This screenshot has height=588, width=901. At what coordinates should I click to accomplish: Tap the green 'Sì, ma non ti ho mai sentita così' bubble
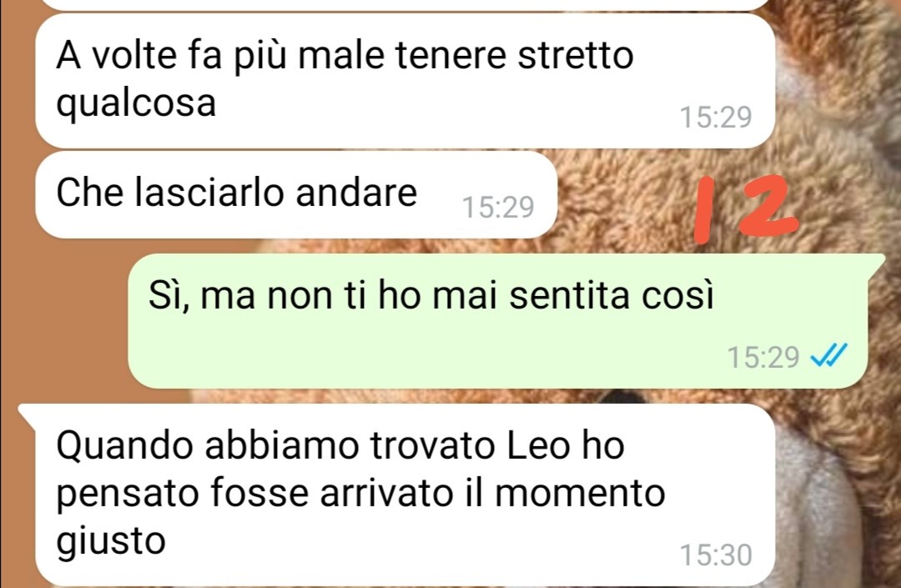497,321
